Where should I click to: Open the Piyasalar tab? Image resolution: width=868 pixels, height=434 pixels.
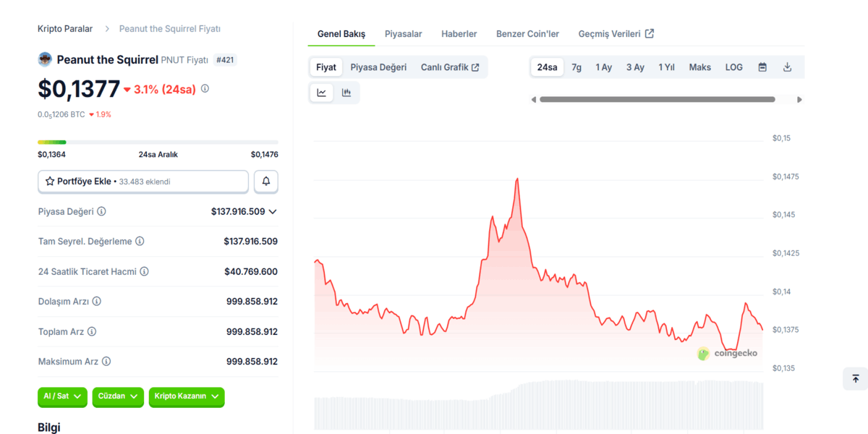(403, 34)
